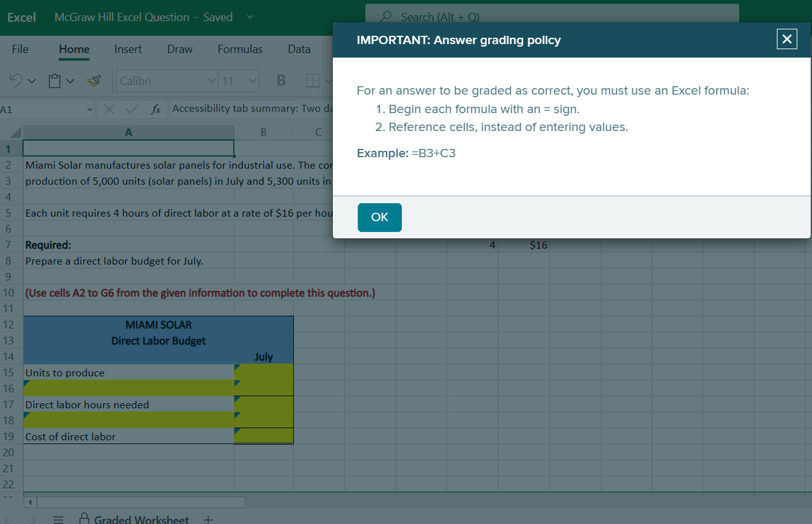Close the grading policy dialog

coord(786,39)
